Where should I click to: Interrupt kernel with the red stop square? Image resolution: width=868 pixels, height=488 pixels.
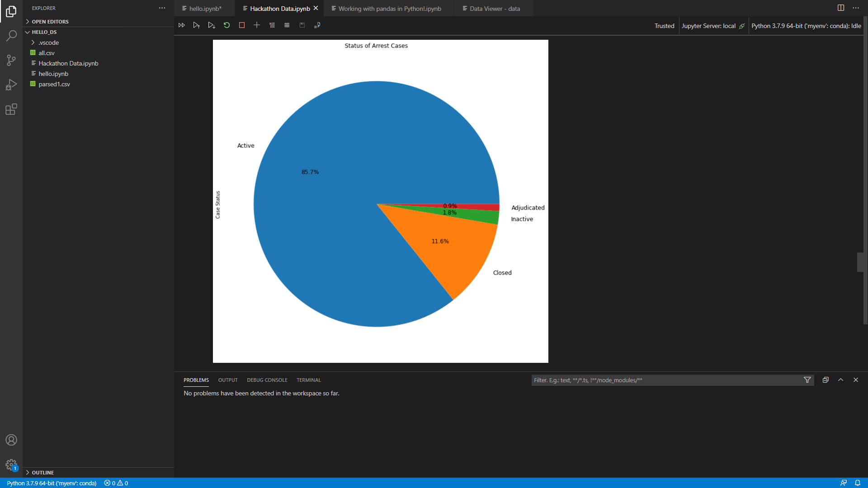click(x=242, y=25)
